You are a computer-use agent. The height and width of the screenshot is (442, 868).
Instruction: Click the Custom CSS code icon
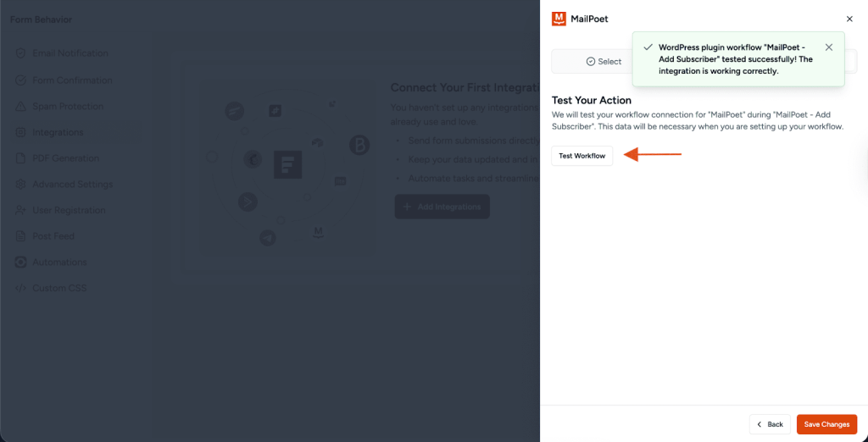[21, 289]
